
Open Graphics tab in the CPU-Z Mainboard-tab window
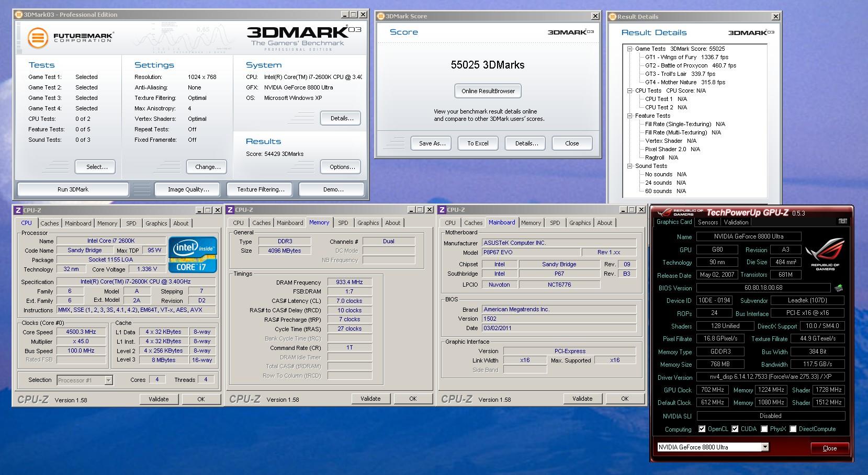click(x=580, y=223)
